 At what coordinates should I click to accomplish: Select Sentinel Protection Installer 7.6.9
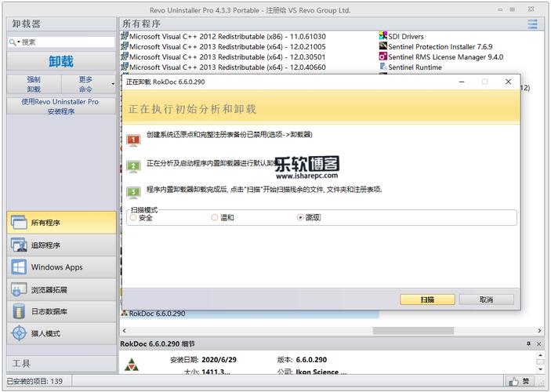click(436, 47)
